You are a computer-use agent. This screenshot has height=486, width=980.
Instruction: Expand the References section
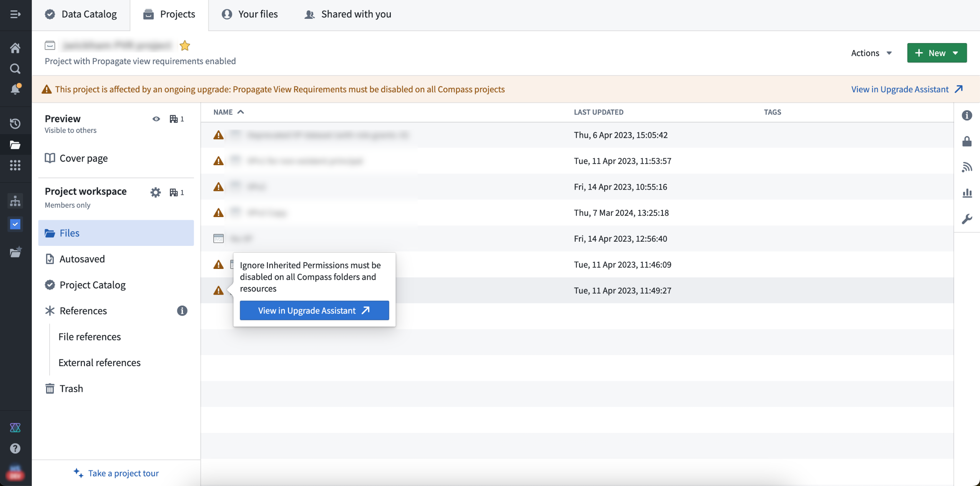coord(83,310)
